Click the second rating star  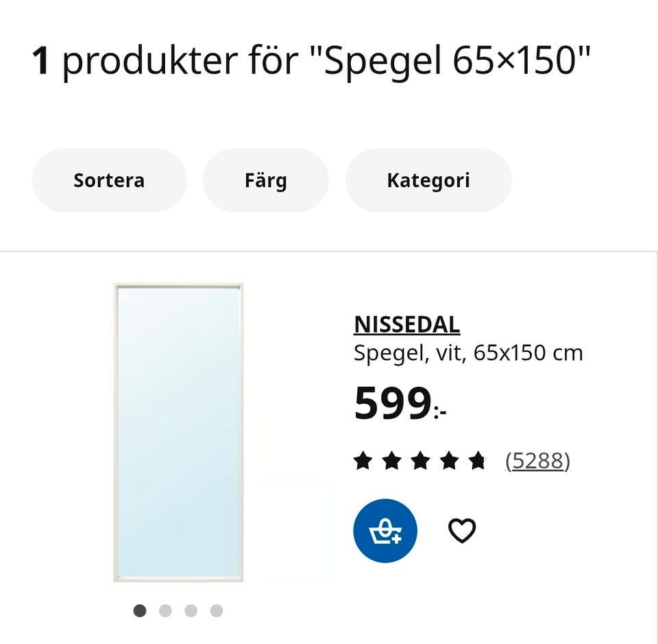point(391,460)
